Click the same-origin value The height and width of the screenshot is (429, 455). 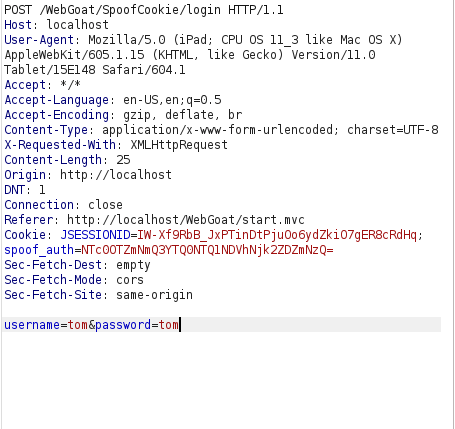154,295
